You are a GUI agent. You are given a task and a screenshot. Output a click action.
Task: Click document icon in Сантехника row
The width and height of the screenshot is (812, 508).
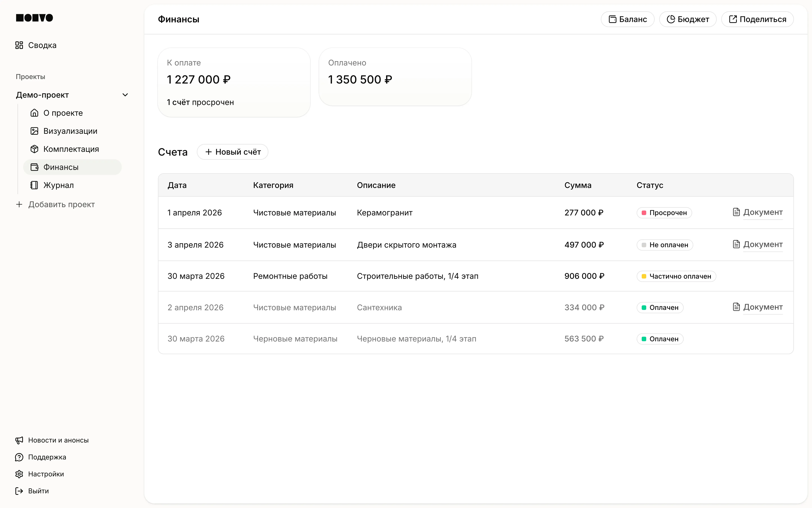[736, 307]
